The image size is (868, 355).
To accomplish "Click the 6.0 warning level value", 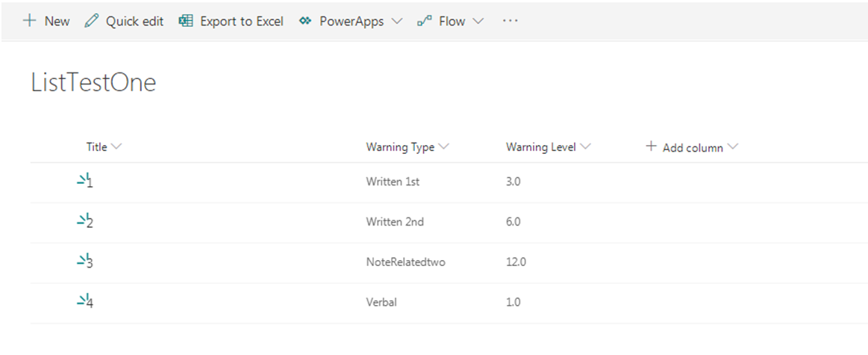I will (x=513, y=221).
